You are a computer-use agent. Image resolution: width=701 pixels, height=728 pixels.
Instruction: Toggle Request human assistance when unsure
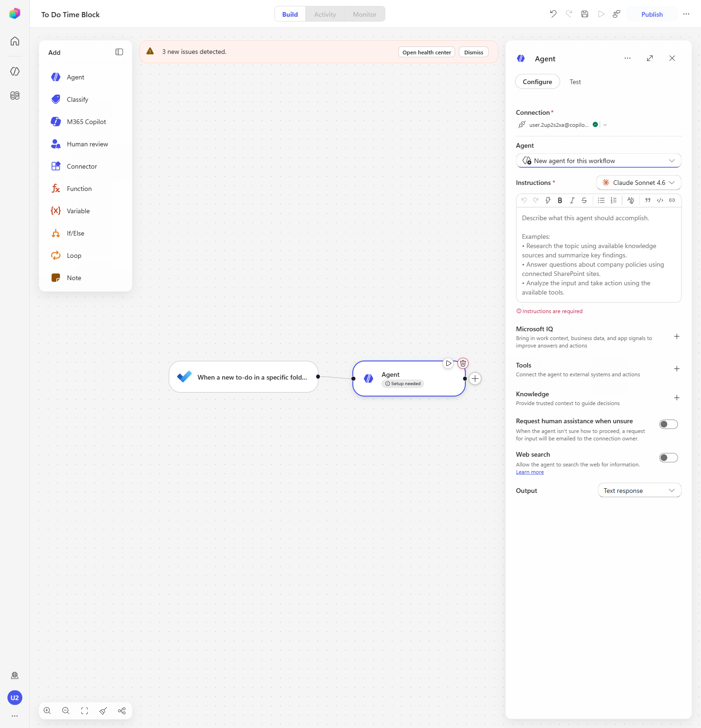click(668, 424)
